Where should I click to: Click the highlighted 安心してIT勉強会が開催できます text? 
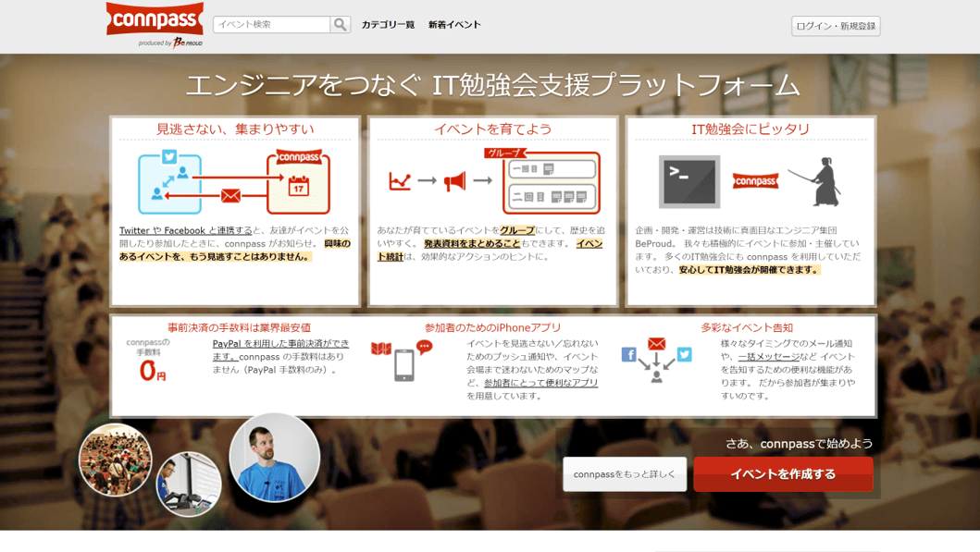[749, 270]
